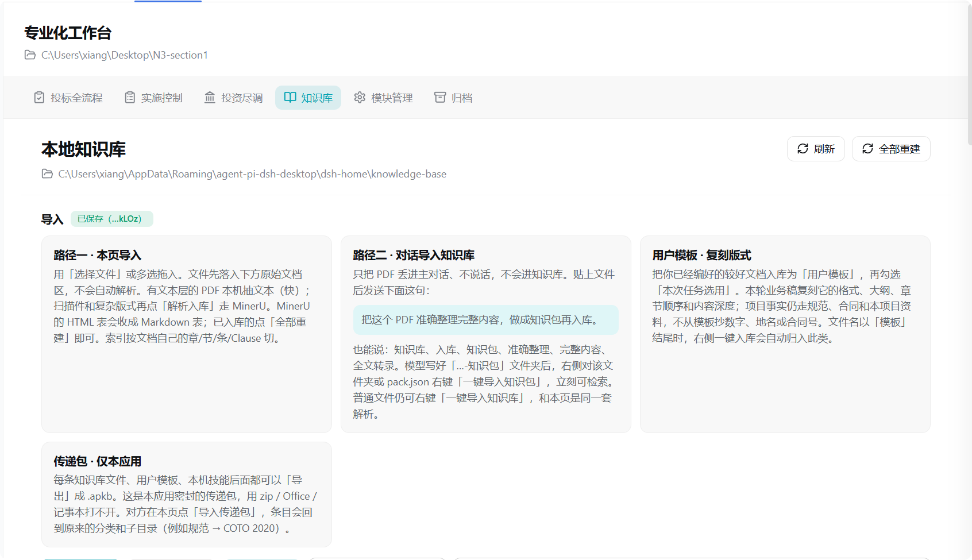Click the folder icon beside knowledge-base path

47,174
